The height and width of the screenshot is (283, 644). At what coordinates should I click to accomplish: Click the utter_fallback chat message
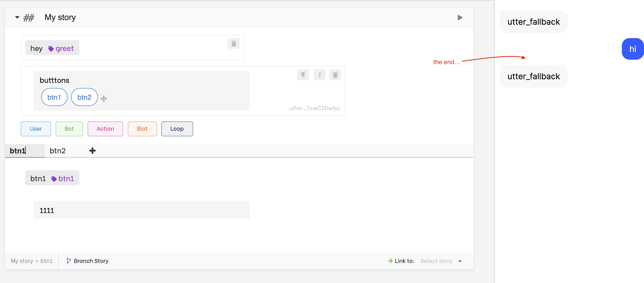[533, 22]
